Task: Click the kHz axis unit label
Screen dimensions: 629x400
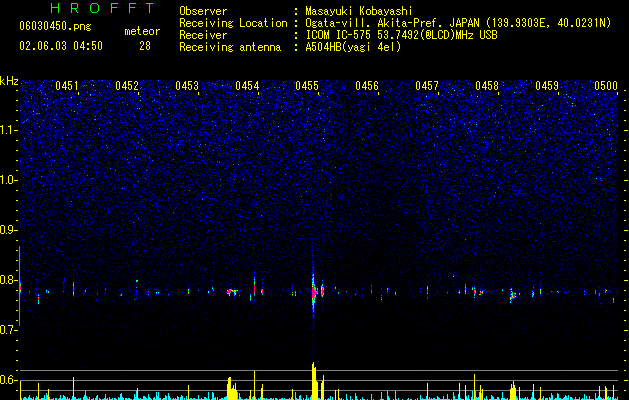Action: click(9, 81)
